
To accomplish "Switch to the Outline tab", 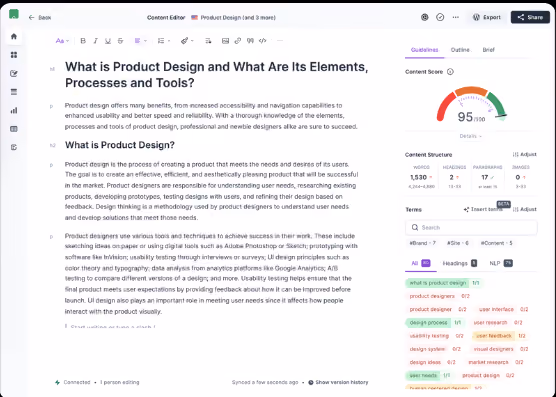I will pos(460,50).
